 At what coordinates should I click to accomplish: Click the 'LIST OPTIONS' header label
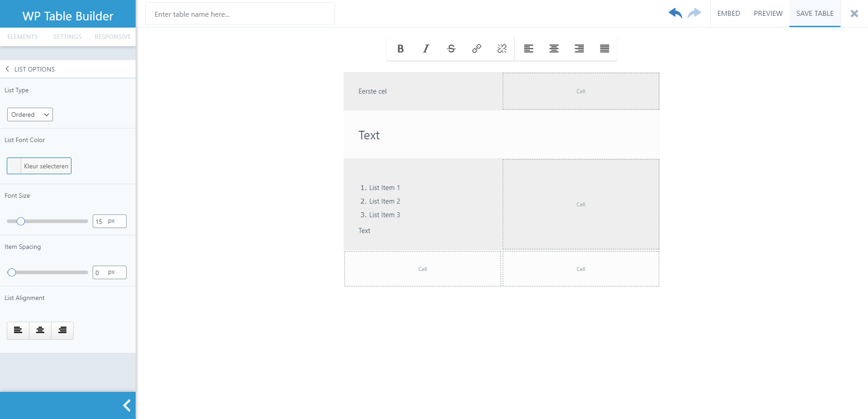tap(35, 69)
